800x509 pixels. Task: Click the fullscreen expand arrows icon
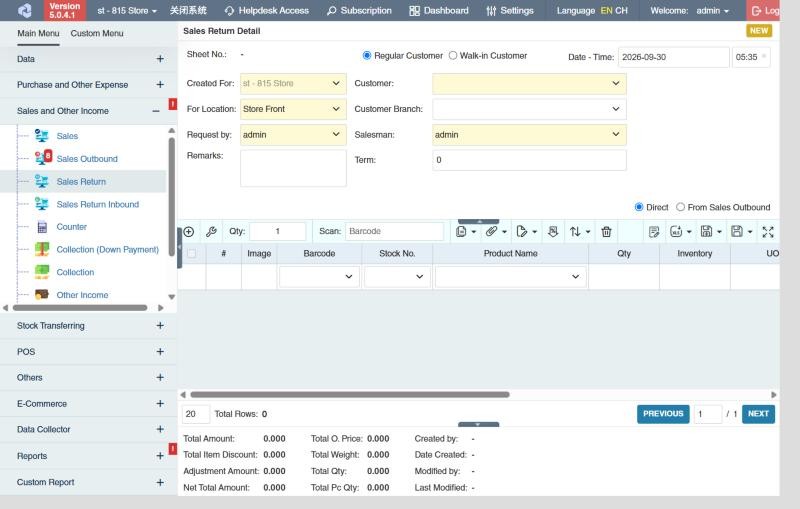(x=768, y=232)
